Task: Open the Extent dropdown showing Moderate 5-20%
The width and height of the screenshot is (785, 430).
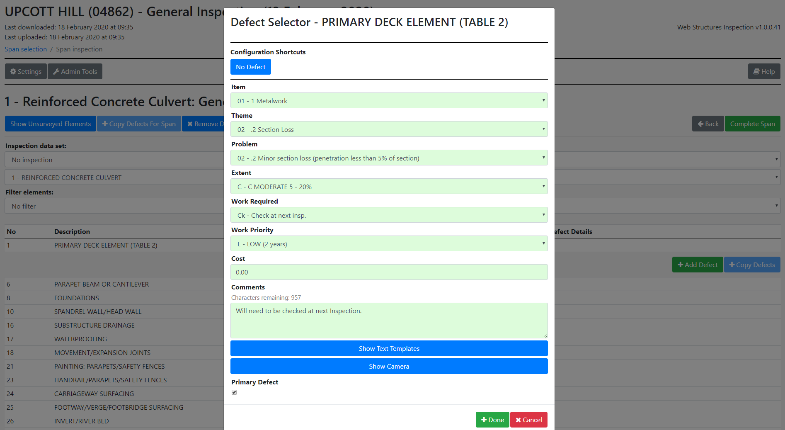Action: (389, 186)
